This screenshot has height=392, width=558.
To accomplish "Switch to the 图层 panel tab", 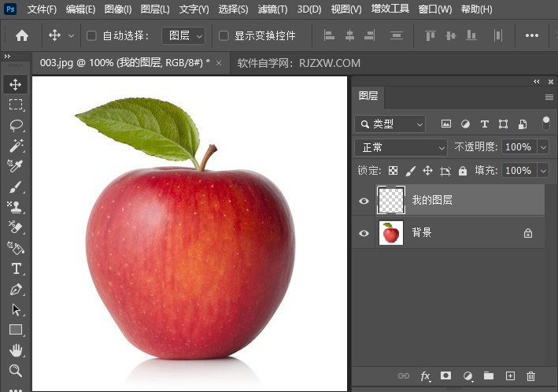I will (x=368, y=96).
